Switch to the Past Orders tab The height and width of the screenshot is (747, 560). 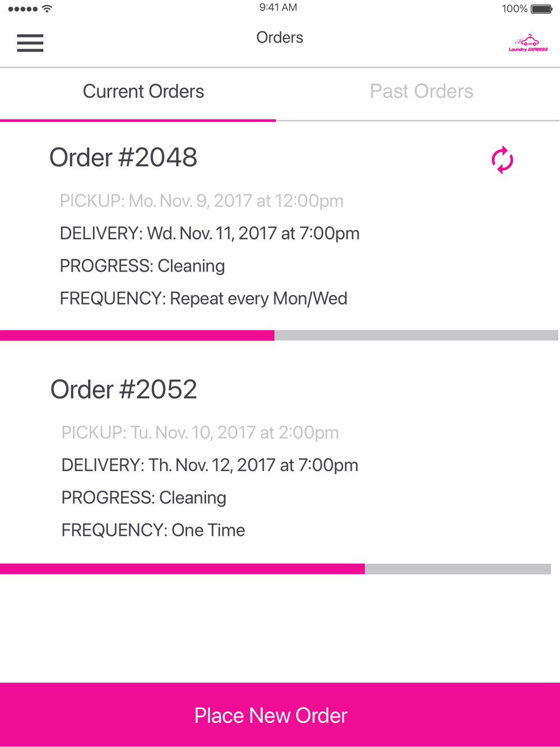pyautogui.click(x=422, y=92)
